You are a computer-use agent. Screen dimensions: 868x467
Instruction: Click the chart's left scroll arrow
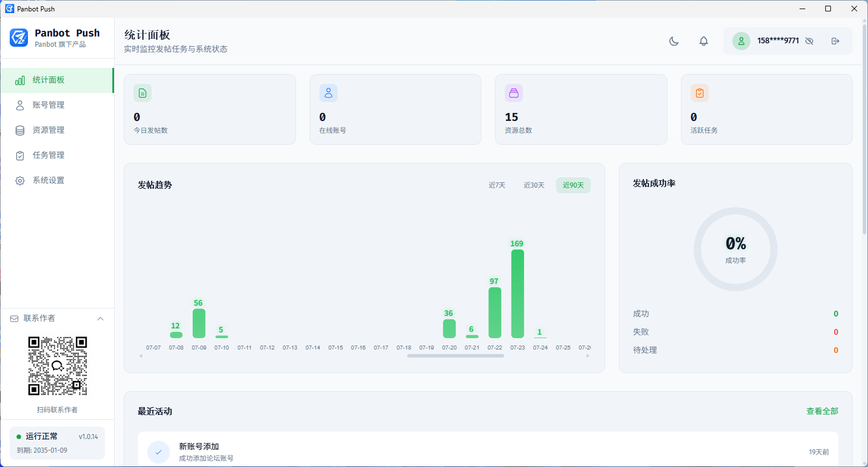click(x=141, y=356)
